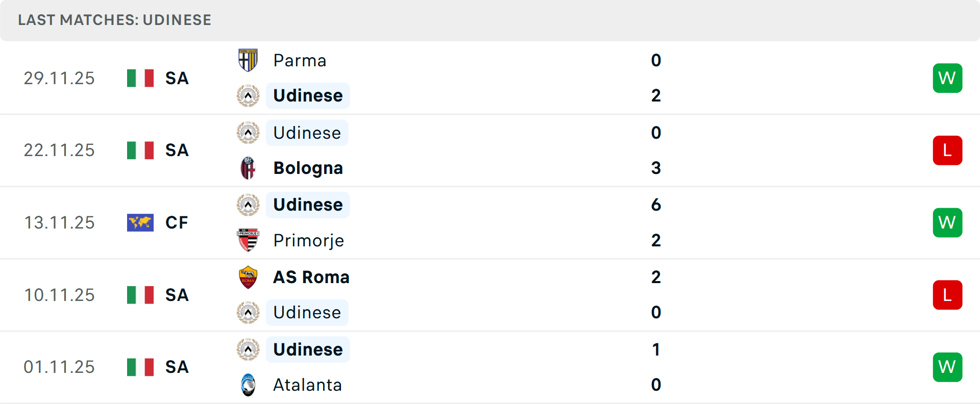The image size is (980, 404).
Task: Click the Bologna club crest
Action: pyautogui.click(x=248, y=168)
